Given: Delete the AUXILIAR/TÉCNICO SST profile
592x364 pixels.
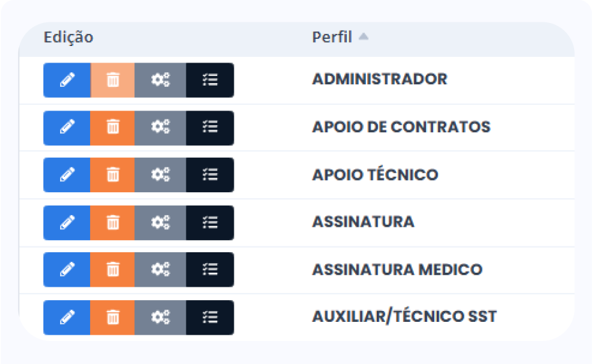Looking at the screenshot, I should (112, 317).
